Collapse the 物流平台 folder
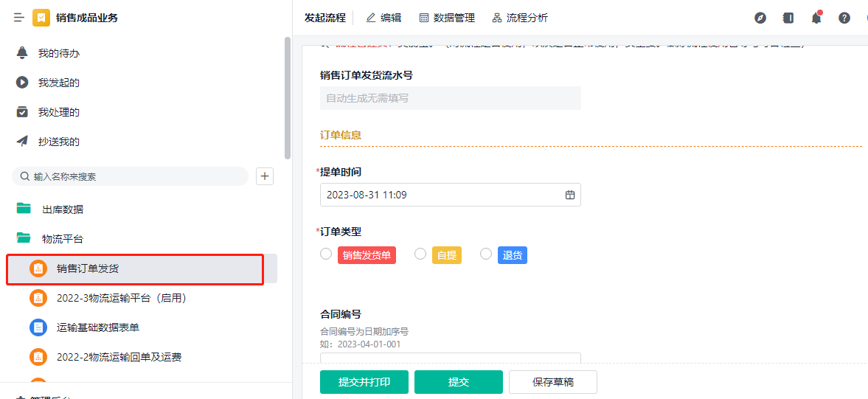The width and height of the screenshot is (868, 399). click(63, 239)
